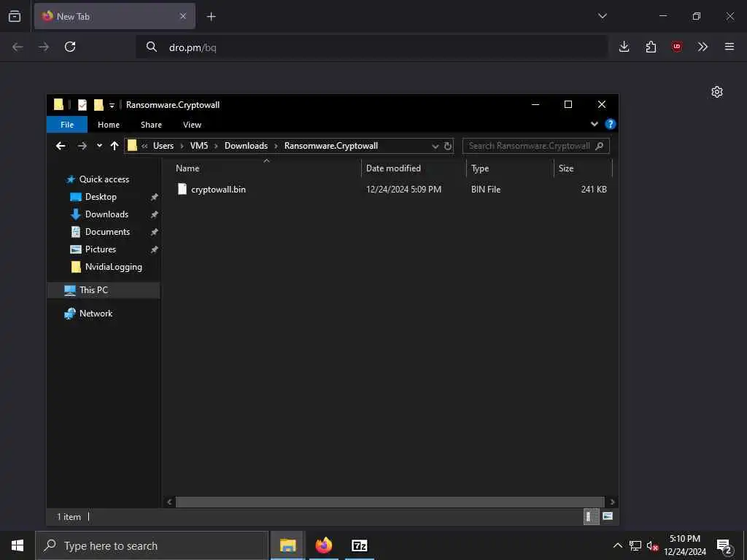Open Pictures in navigation pane

(100, 249)
